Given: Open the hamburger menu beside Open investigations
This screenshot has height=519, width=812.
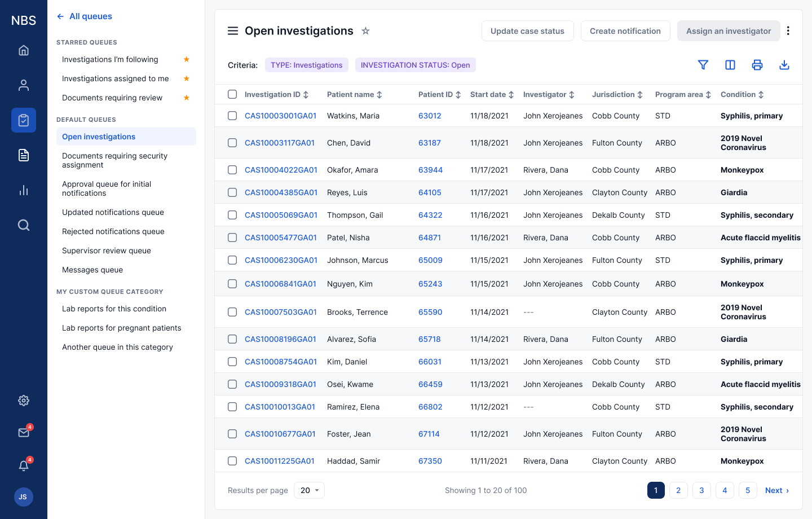Looking at the screenshot, I should [x=233, y=31].
